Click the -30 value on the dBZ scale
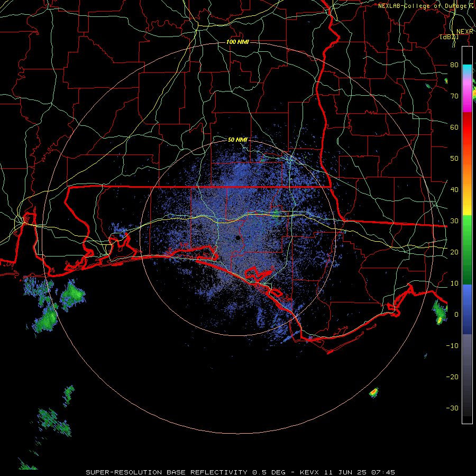The height and width of the screenshot is (476, 476). pyautogui.click(x=452, y=408)
